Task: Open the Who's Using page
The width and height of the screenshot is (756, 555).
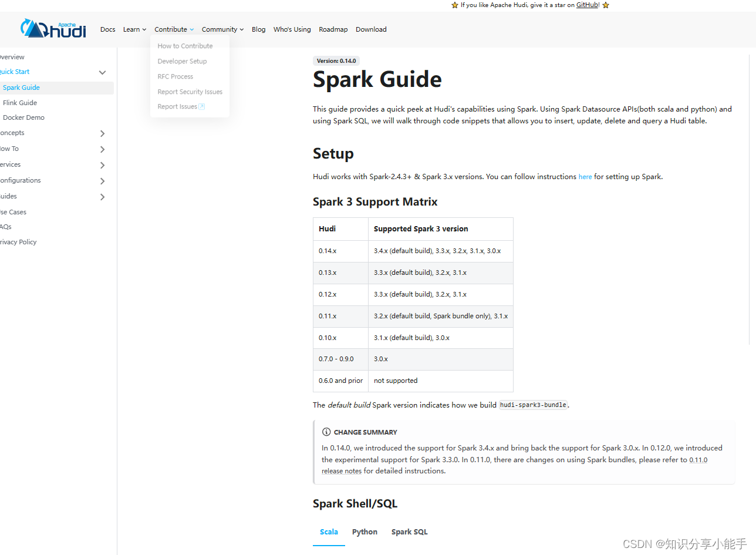Action: (x=292, y=29)
